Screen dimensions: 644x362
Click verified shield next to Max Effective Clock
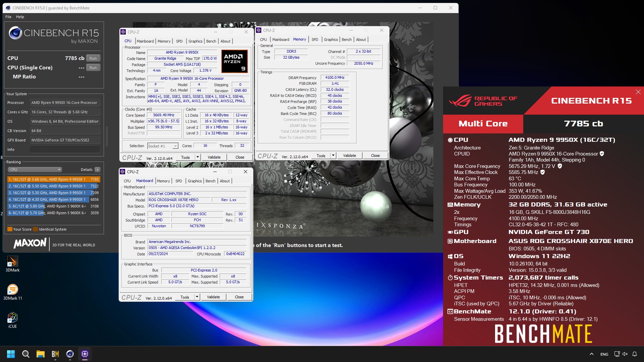(542, 172)
